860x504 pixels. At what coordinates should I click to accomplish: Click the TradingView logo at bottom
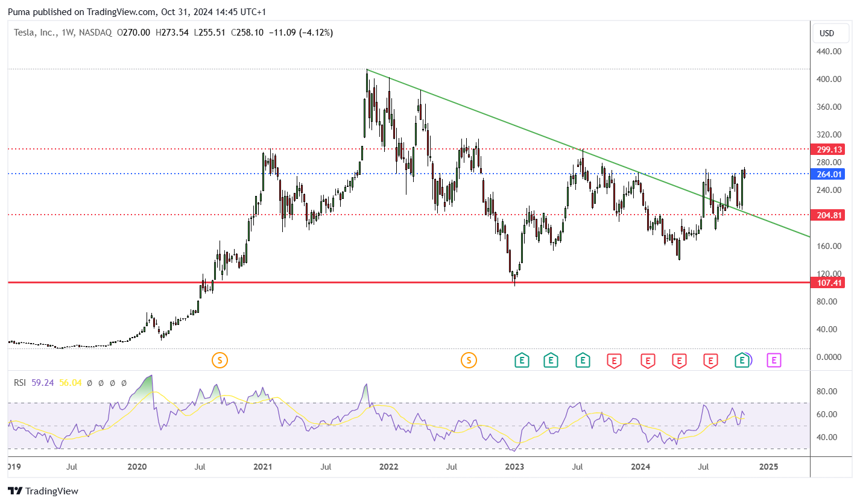click(43, 491)
